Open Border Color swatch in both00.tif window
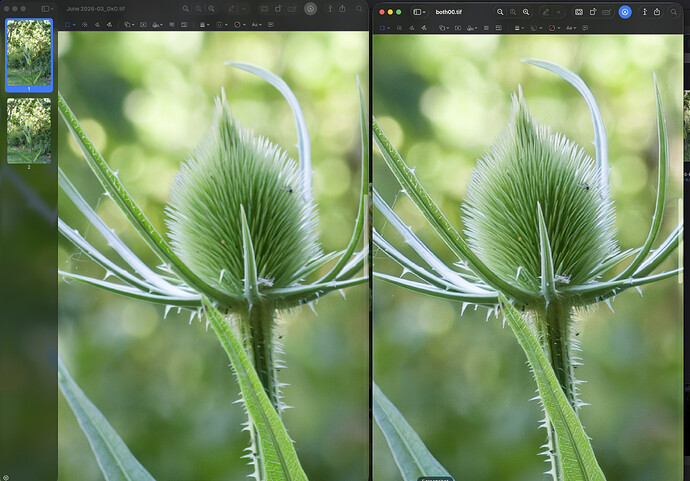Viewport: 690px width, 481px height. point(536,28)
